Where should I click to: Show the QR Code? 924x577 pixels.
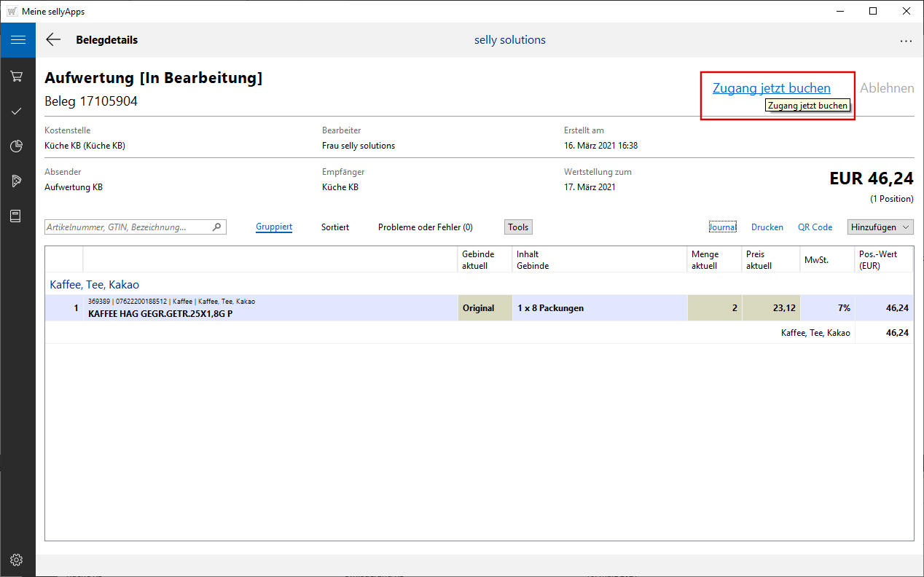[815, 227]
